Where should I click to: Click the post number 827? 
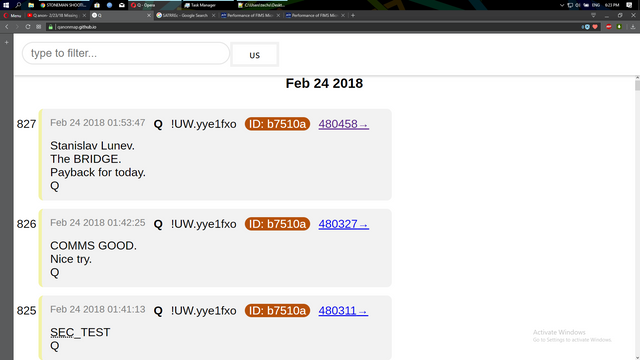pos(27,124)
